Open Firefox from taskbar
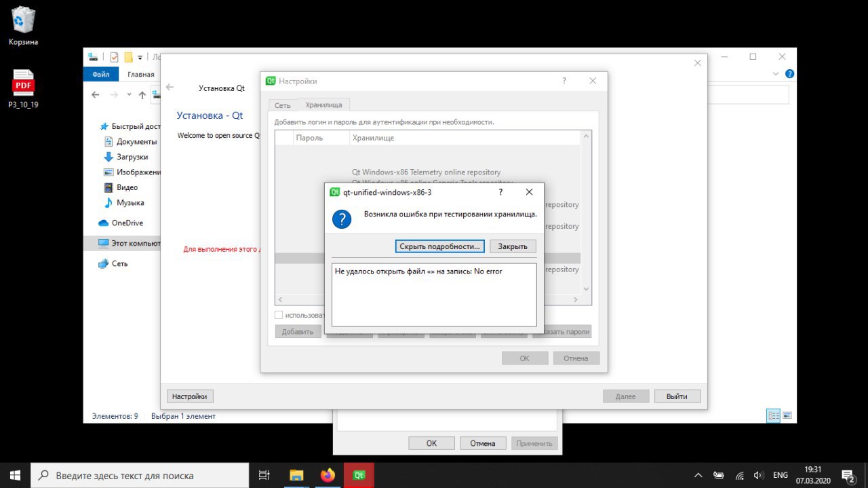This screenshot has height=488, width=868. click(328, 475)
